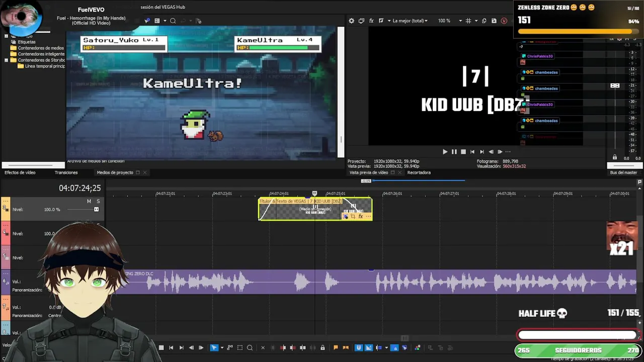
Task: Insert a marker with orange marker icon
Action: click(x=336, y=347)
